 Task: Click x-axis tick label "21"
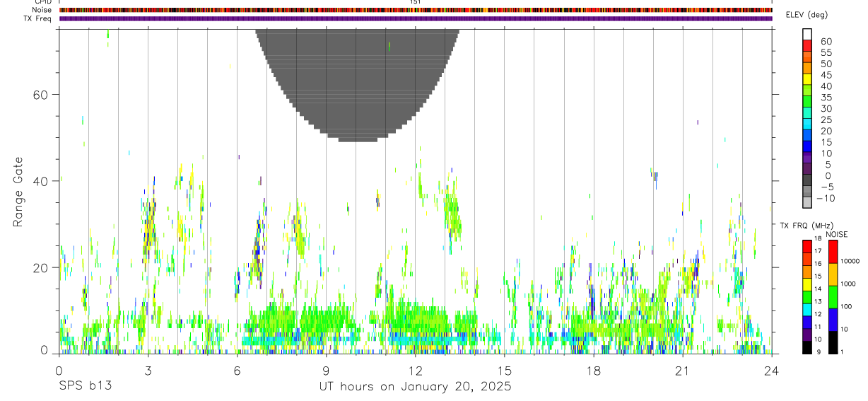click(x=682, y=371)
